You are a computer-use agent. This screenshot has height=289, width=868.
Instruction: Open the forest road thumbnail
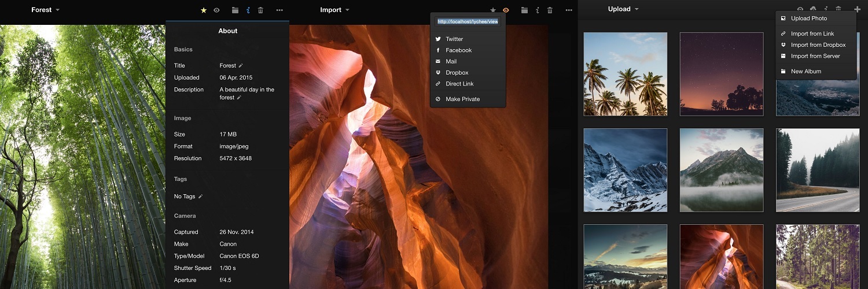(818, 170)
